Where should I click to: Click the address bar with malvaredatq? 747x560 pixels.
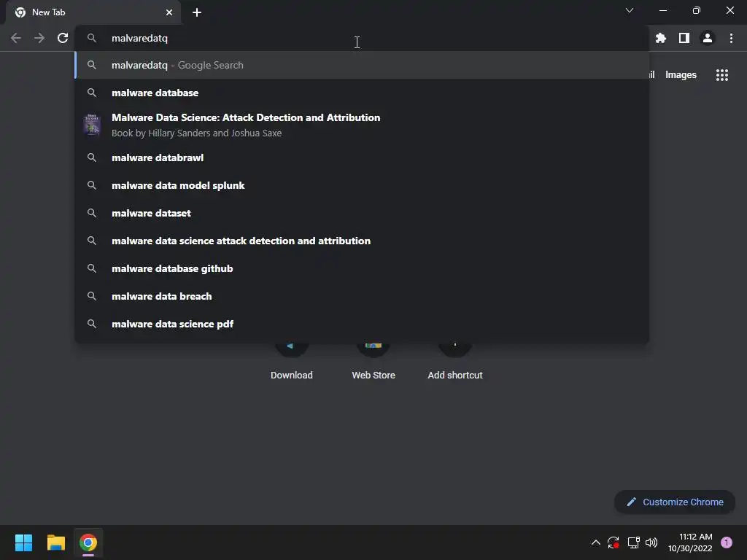coord(362,38)
